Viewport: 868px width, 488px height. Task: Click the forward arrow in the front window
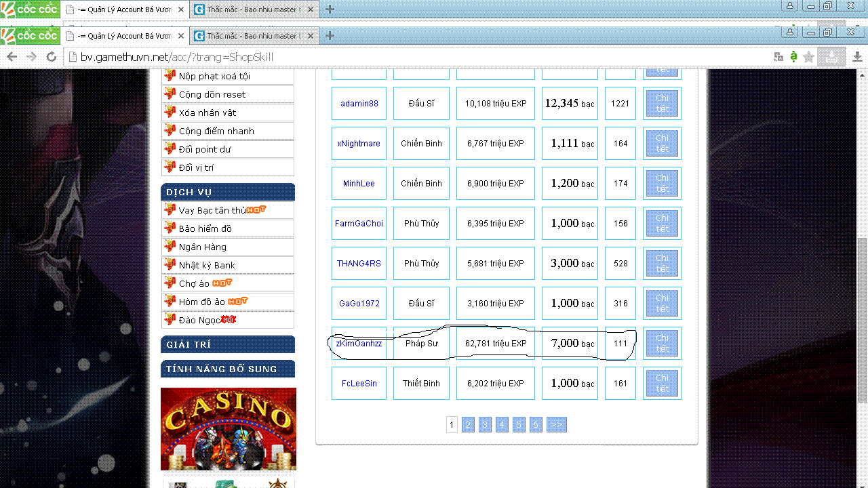[31, 57]
